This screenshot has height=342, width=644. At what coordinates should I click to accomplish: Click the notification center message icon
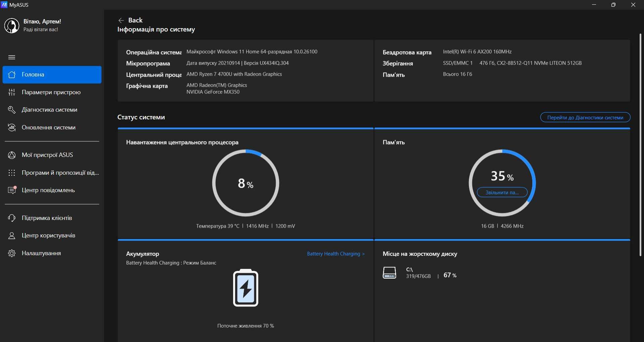12,190
